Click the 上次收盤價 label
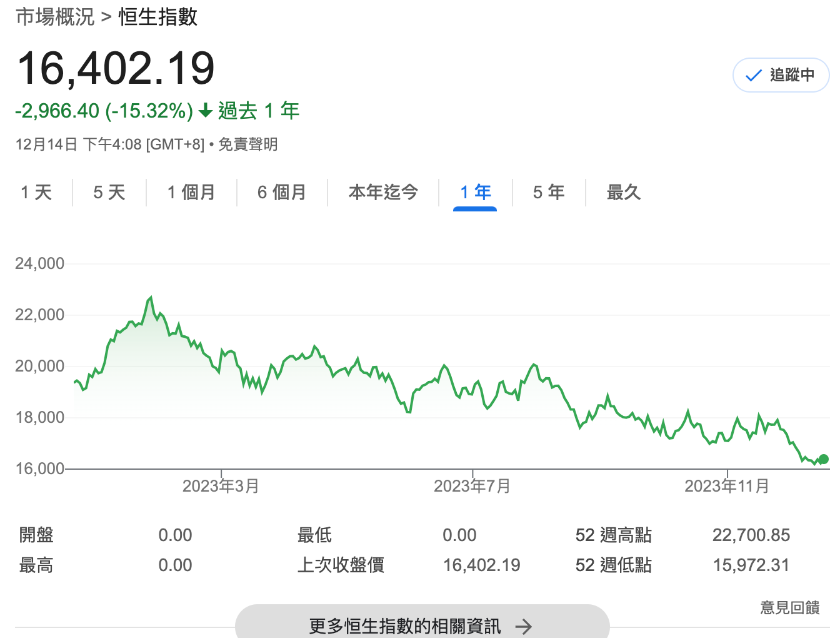Screen dimensions: 840x638 (341, 565)
